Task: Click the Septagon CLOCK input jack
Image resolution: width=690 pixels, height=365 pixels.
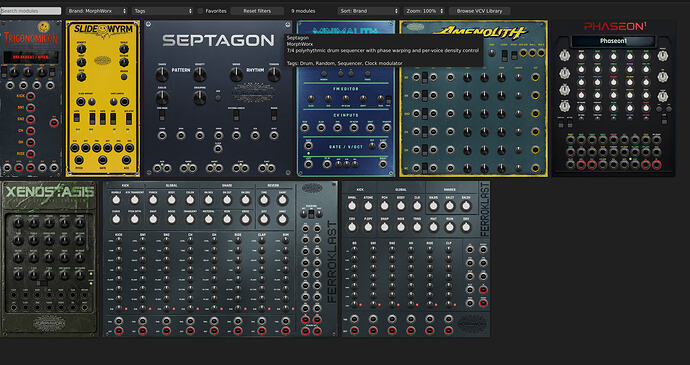Action: (218, 149)
